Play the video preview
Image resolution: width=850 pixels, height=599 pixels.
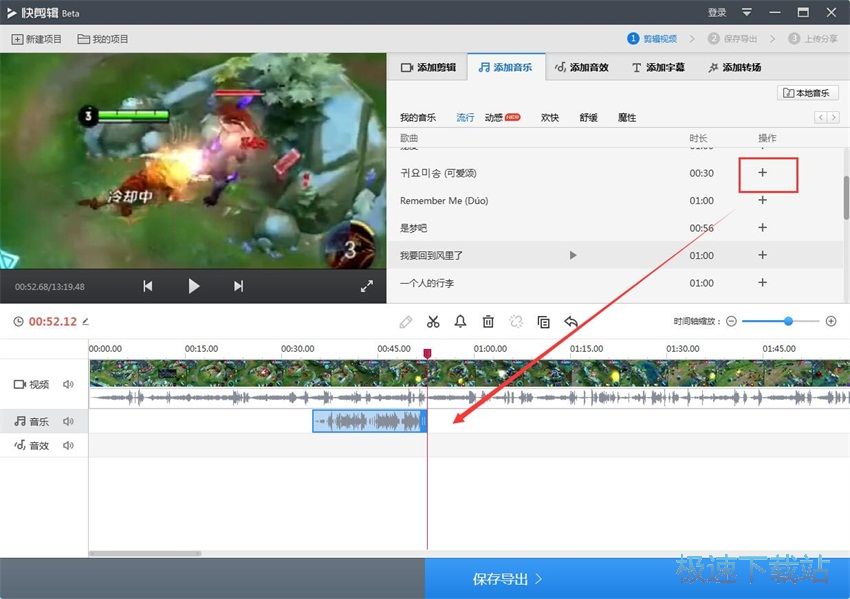194,286
